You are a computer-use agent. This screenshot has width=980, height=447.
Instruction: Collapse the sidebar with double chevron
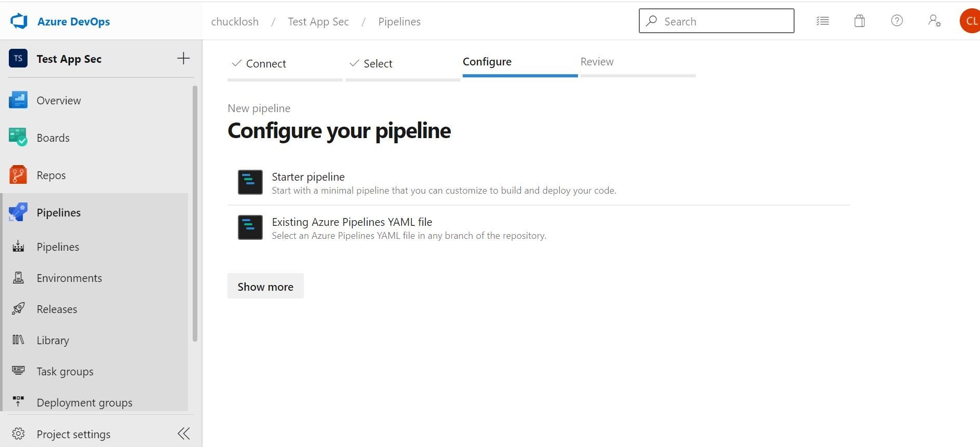(184, 434)
